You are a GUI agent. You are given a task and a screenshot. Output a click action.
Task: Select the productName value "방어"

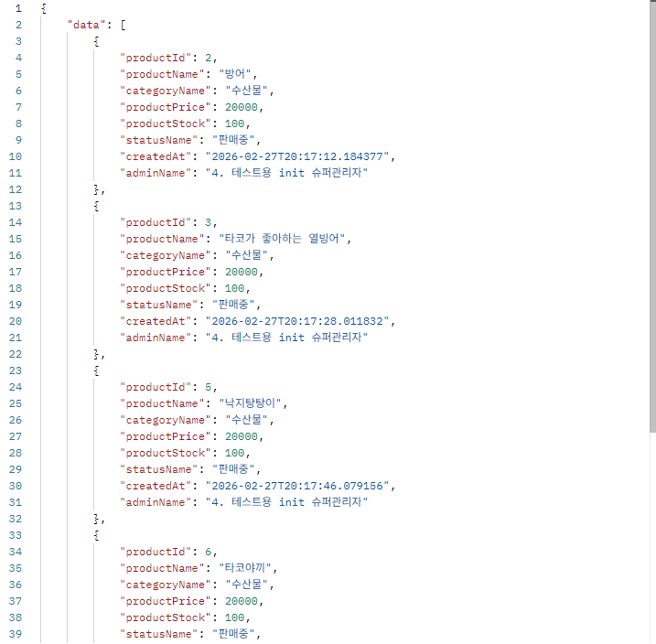click(x=235, y=74)
